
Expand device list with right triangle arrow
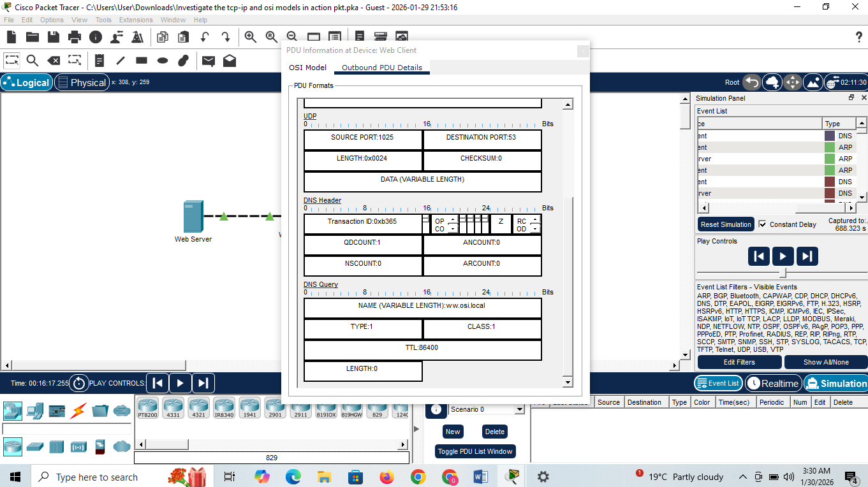416,429
